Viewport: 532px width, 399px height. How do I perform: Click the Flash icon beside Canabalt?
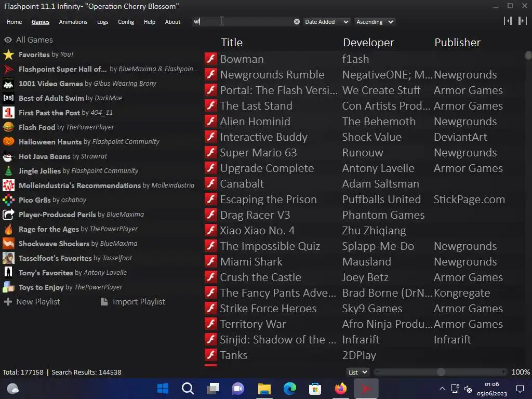coord(211,183)
